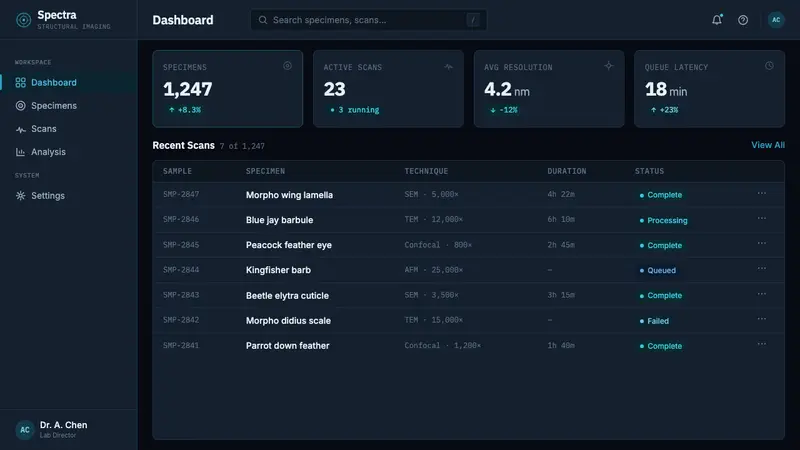Sort by the TECHNIQUE column header
Viewport: 800px width, 450px height.
[426, 171]
